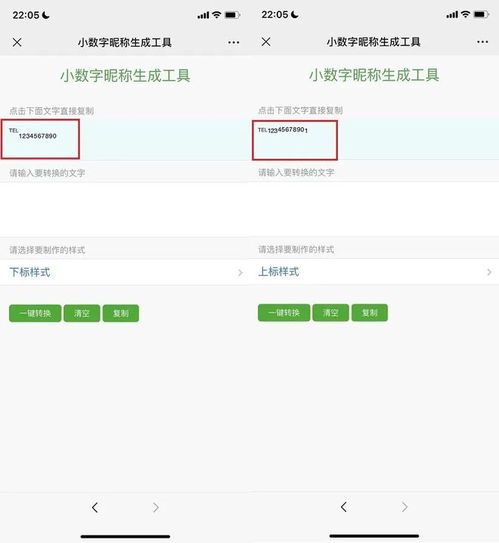Image resolution: width=499 pixels, height=543 pixels.
Task: Click 清空 button on left screen
Action: [x=82, y=313]
